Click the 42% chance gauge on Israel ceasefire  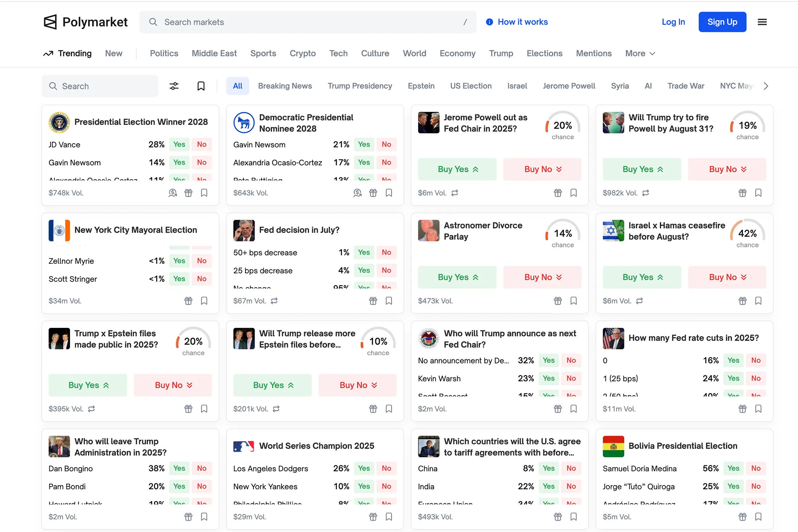point(747,234)
